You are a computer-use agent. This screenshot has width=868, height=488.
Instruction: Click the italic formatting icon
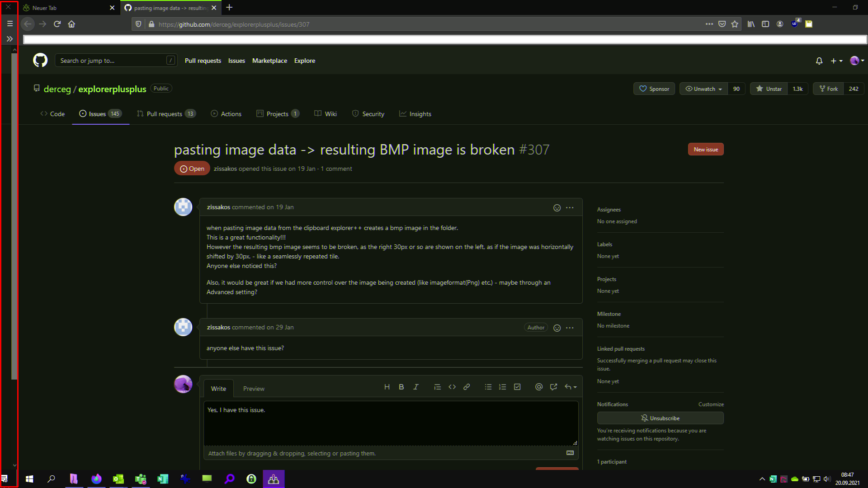(x=415, y=387)
